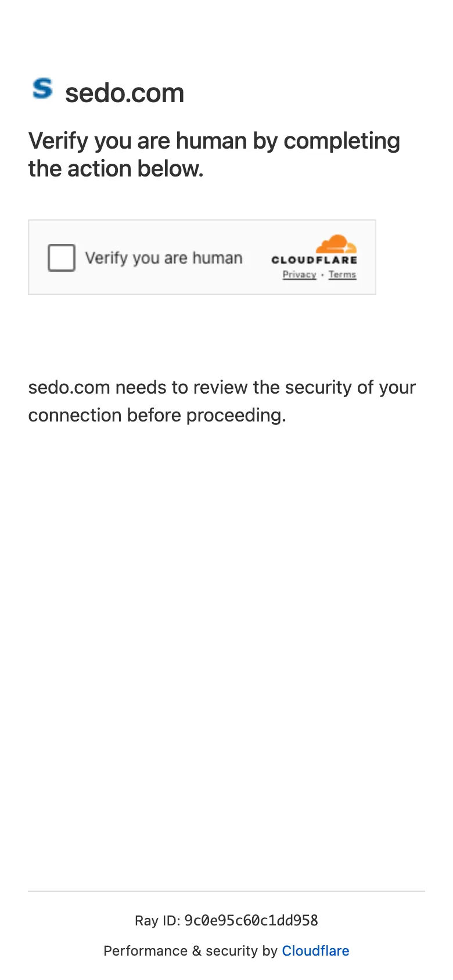Viewport: 453px width, 980px height.
Task: Click the "sedo.com needs to review" paragraph line
Action: pyautogui.click(x=222, y=387)
